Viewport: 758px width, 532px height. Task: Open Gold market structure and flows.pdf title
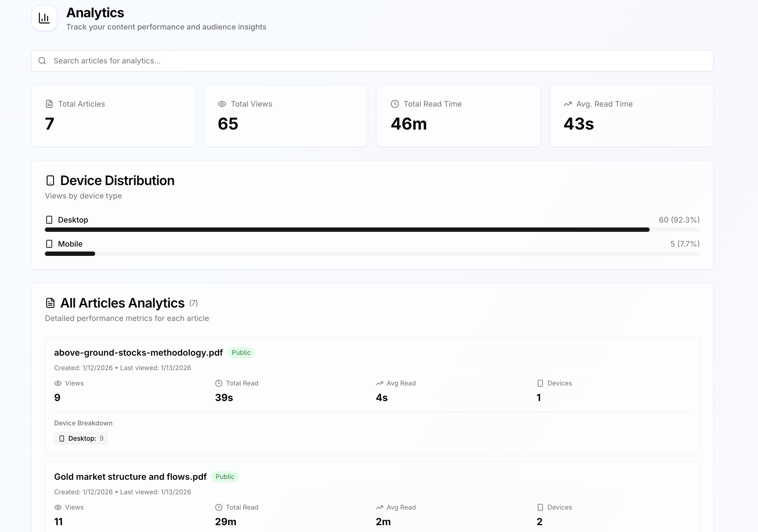130,477
